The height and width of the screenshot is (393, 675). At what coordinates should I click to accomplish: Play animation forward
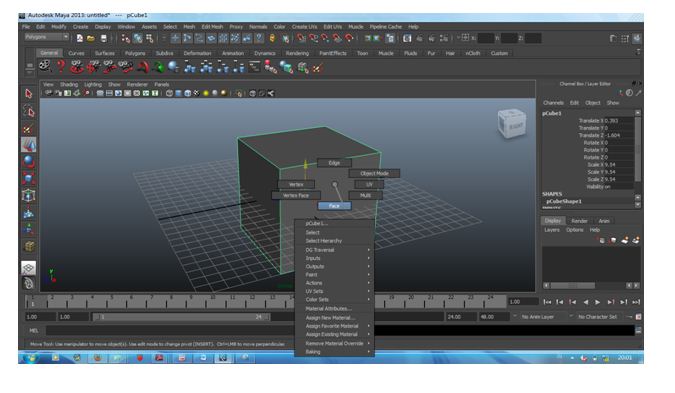(x=598, y=302)
